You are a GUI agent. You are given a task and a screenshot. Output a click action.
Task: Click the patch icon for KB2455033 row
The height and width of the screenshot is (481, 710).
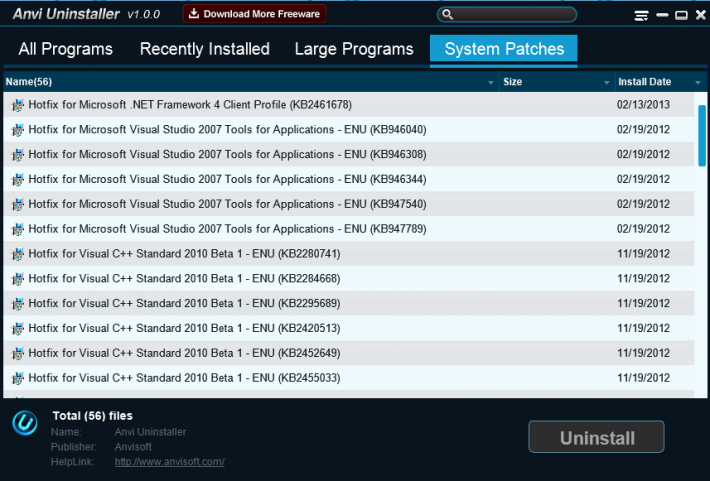pyautogui.click(x=18, y=379)
